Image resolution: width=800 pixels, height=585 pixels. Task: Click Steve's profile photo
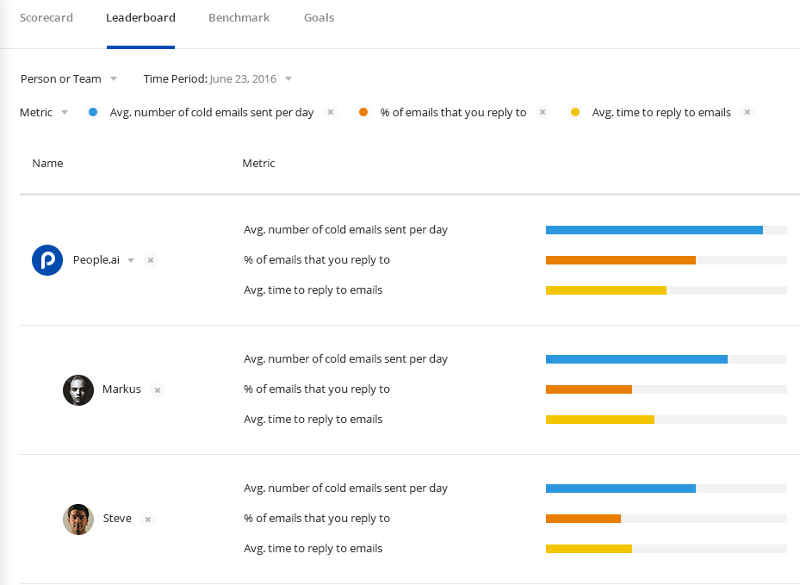pyautogui.click(x=78, y=519)
